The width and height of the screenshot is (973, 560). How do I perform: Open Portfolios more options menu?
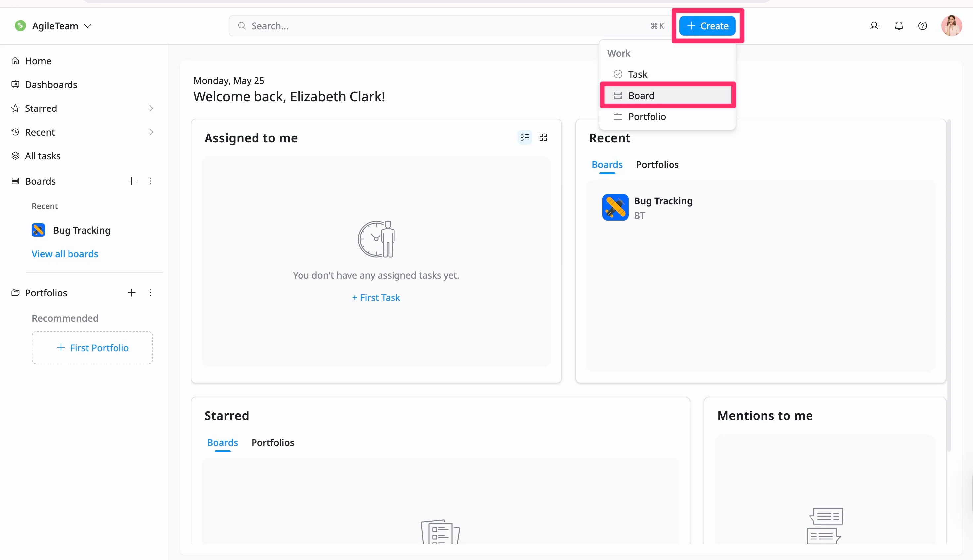click(x=150, y=293)
